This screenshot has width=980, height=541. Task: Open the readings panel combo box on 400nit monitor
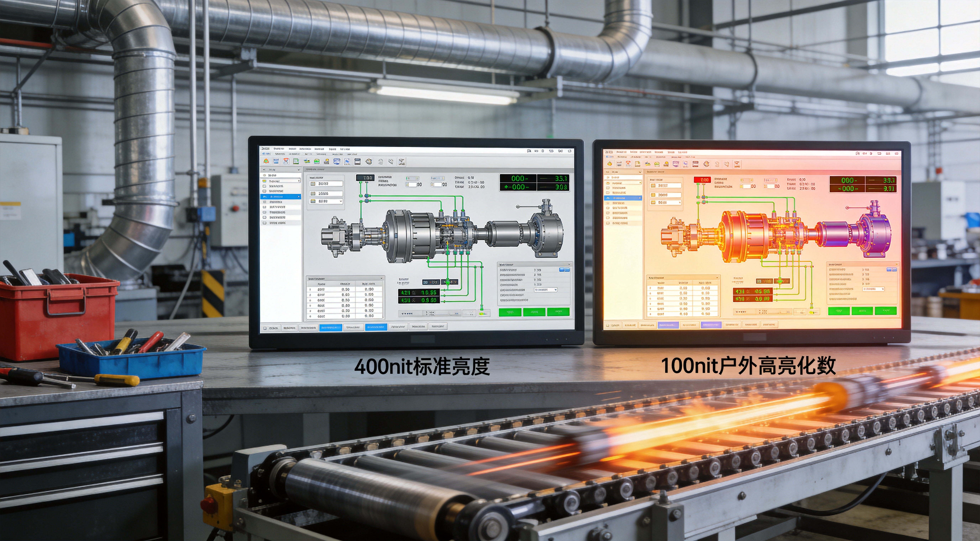click(x=546, y=290)
